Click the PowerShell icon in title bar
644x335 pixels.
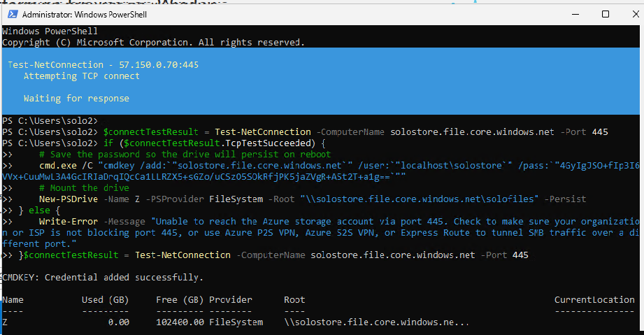(x=13, y=15)
